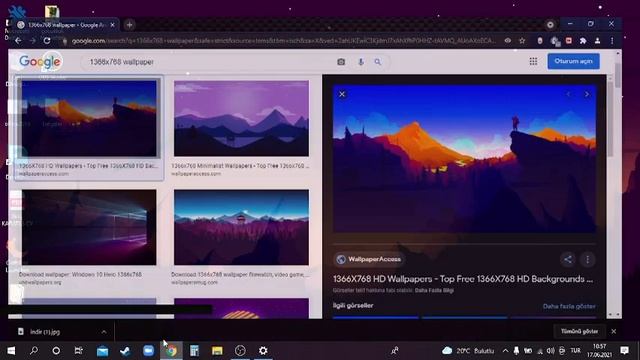Go back in Chrome history
The width and height of the screenshot is (640, 360).
18,40
